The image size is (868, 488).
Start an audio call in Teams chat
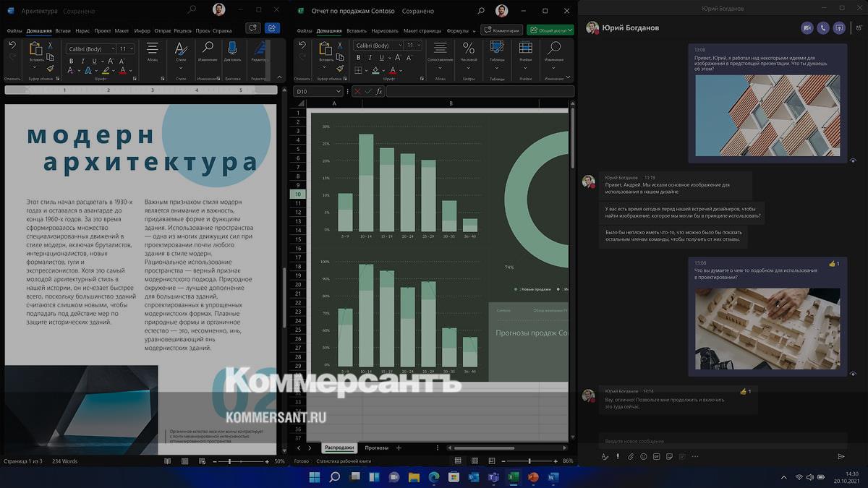pos(823,28)
